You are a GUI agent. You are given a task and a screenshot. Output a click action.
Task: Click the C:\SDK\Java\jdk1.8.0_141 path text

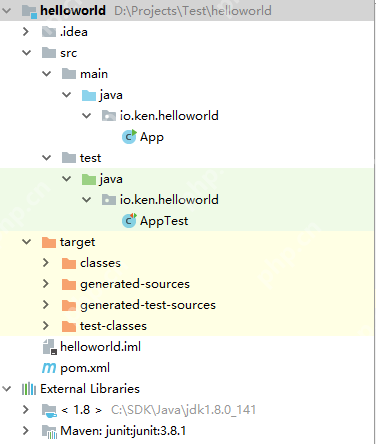[184, 410]
